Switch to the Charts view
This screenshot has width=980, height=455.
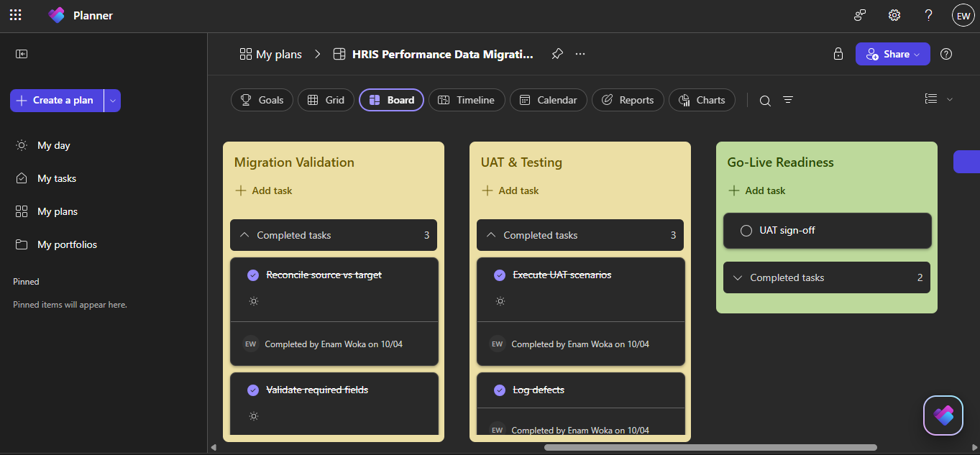pos(702,100)
